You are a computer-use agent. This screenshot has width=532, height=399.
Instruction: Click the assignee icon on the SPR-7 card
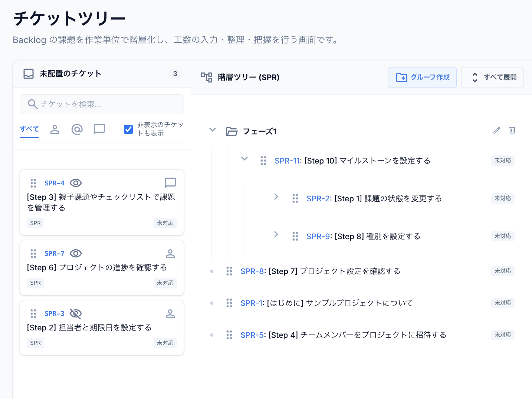[x=170, y=253]
